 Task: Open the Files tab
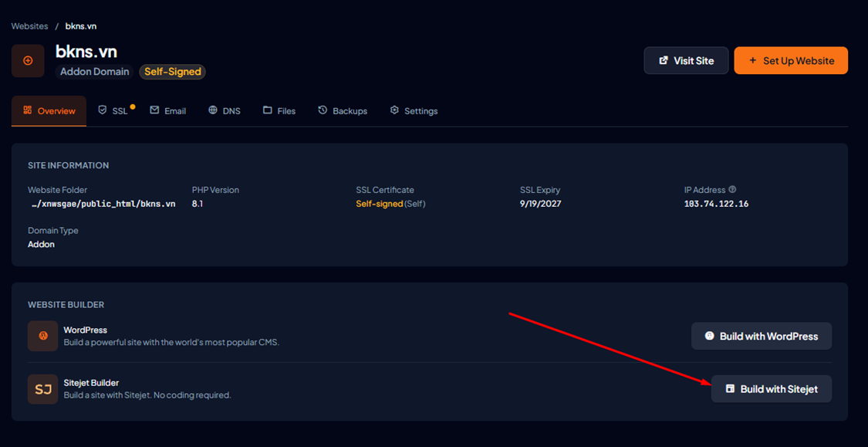(279, 110)
